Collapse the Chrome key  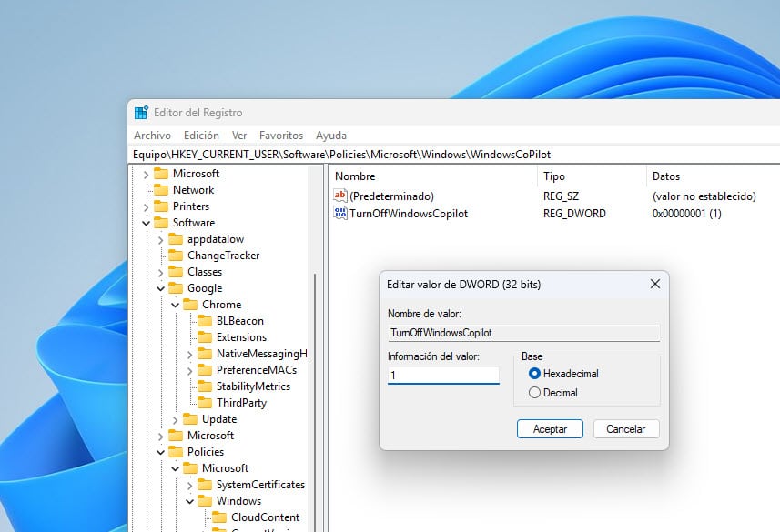pos(175,305)
